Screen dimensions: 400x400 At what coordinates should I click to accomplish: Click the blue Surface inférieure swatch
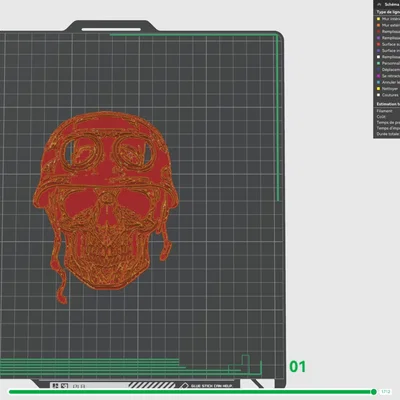coord(378,51)
